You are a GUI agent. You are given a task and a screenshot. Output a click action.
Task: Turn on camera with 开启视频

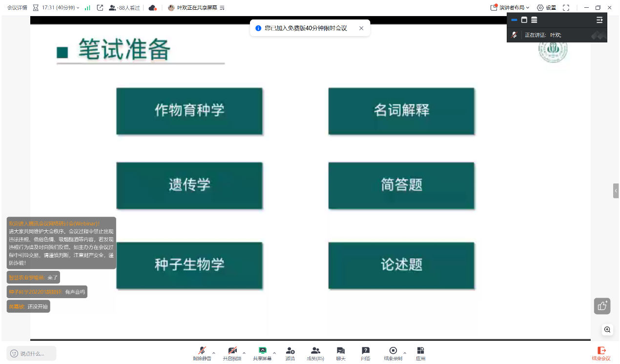232,351
